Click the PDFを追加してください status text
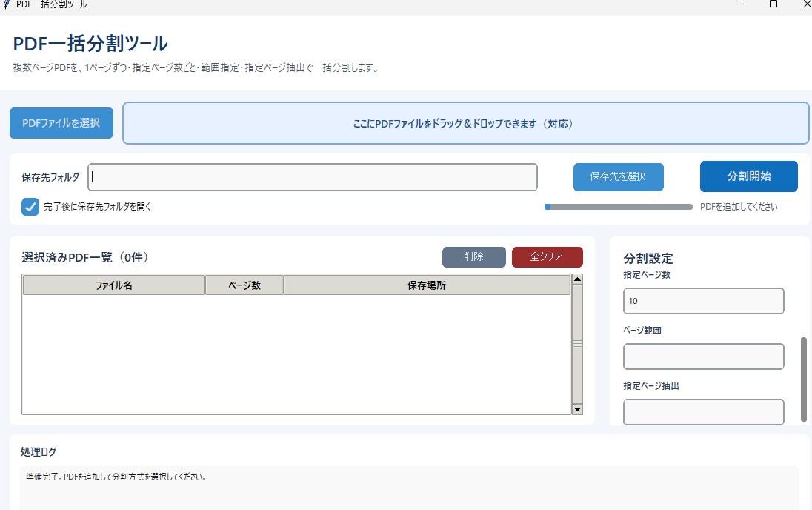 pyautogui.click(x=739, y=207)
